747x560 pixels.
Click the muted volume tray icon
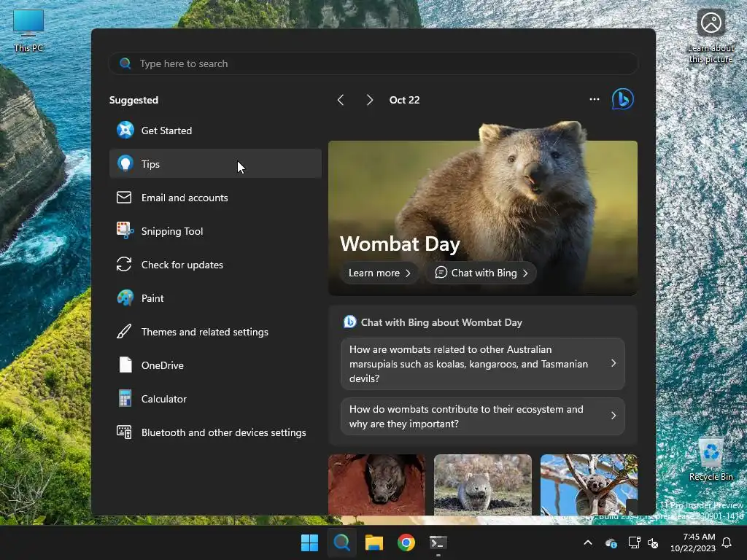[x=653, y=542]
